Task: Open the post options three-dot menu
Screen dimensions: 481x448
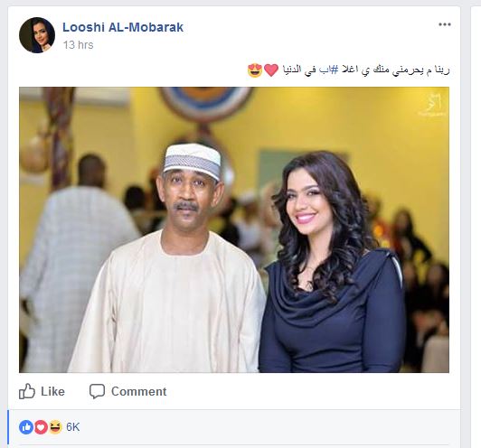Action: pos(445,24)
